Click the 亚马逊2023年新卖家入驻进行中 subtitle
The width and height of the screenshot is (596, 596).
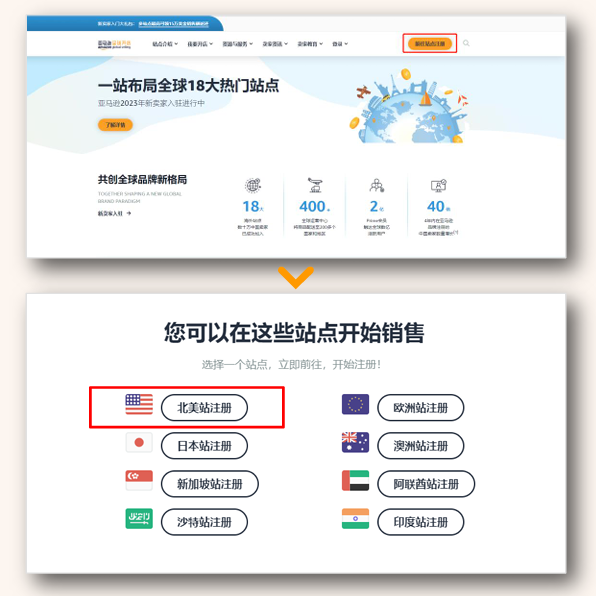[x=151, y=103]
